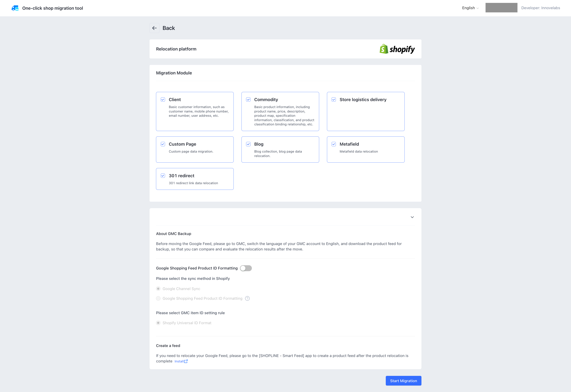Uncheck the Metafield checkbox
Viewport: 571px width, 392px height.
(x=334, y=144)
